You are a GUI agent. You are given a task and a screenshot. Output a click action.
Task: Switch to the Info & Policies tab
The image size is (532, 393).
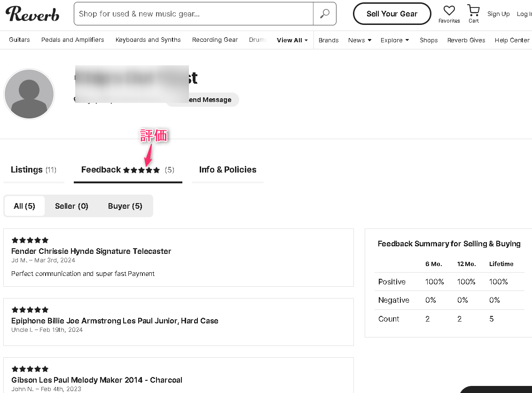point(227,170)
